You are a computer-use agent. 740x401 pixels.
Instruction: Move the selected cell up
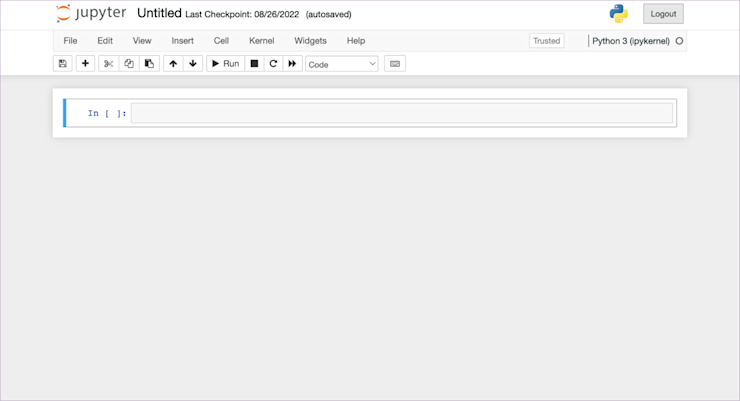[173, 64]
